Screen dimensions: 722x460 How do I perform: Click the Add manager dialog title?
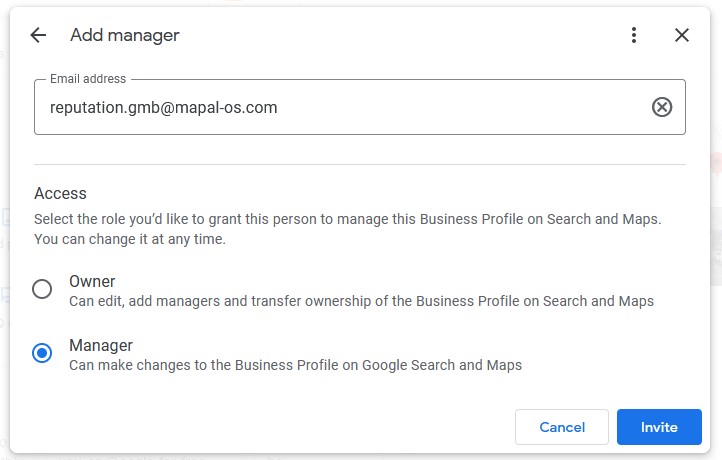125,35
